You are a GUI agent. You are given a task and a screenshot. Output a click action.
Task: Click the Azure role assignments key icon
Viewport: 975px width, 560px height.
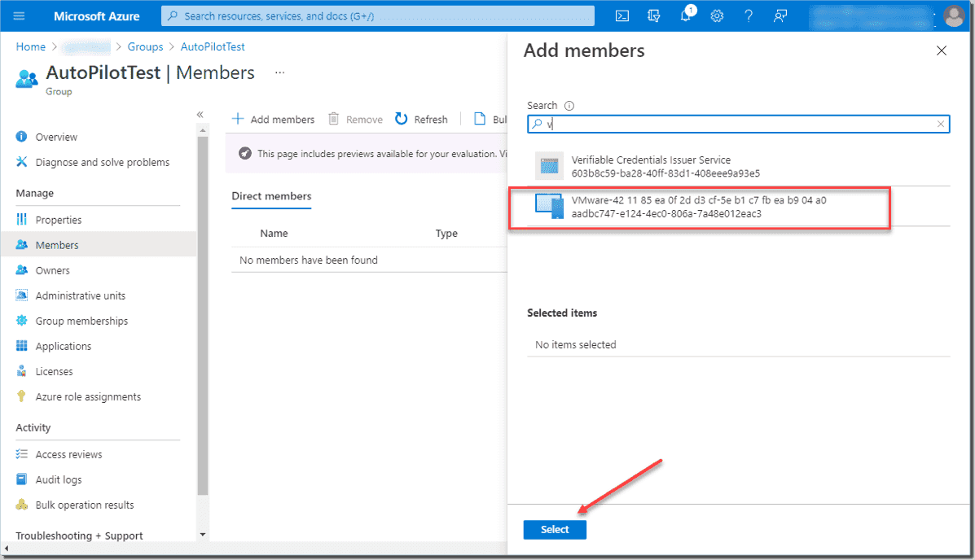(x=22, y=396)
